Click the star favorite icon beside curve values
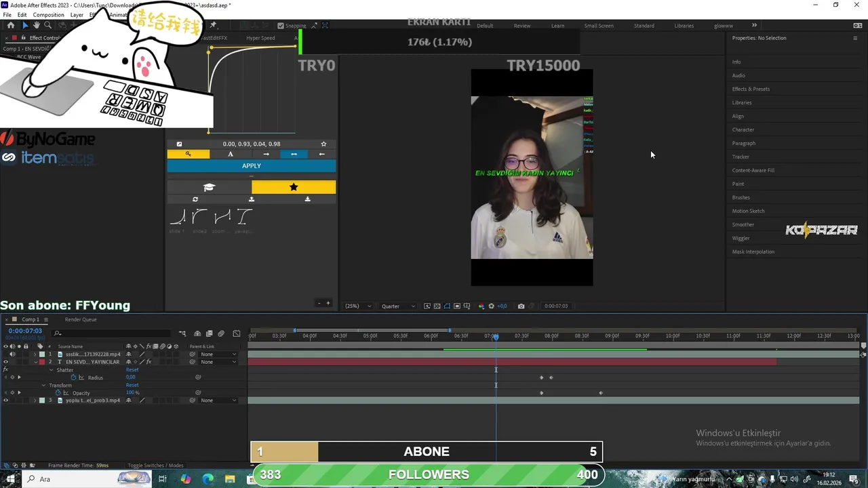The height and width of the screenshot is (488, 868). pyautogui.click(x=323, y=144)
